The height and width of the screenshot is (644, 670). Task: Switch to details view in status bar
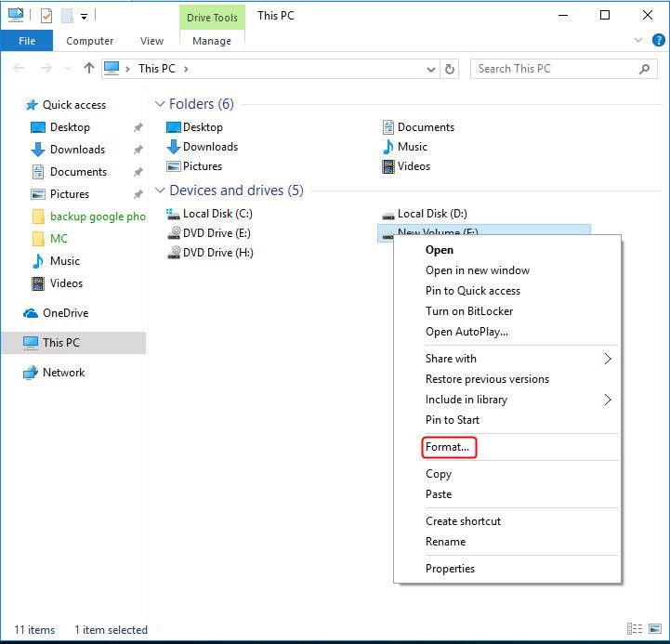pos(635,629)
